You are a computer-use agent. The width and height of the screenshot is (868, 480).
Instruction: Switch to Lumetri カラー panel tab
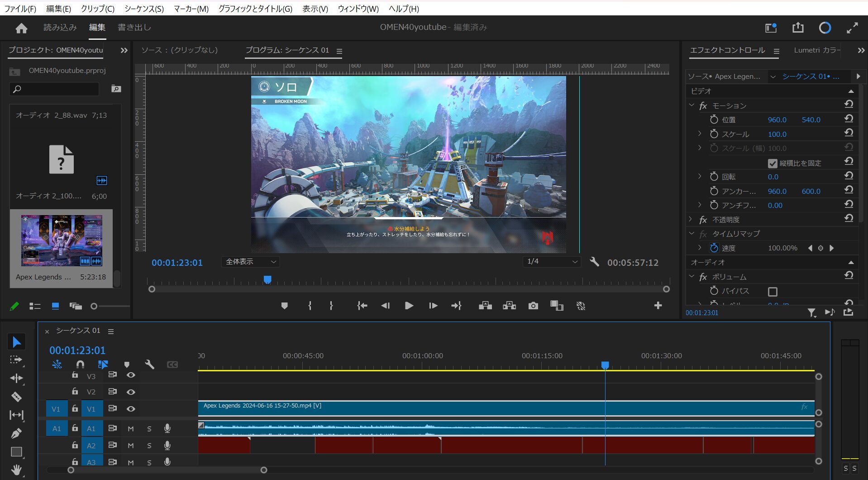(x=816, y=50)
